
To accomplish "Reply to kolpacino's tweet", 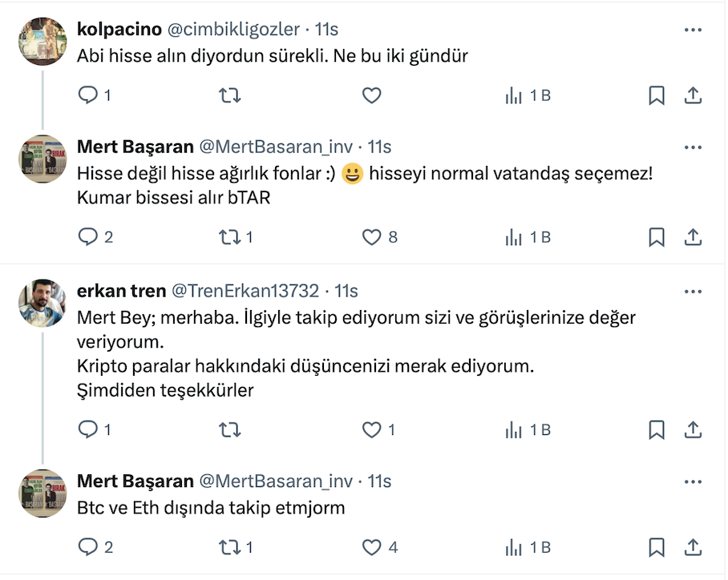I will [87, 96].
